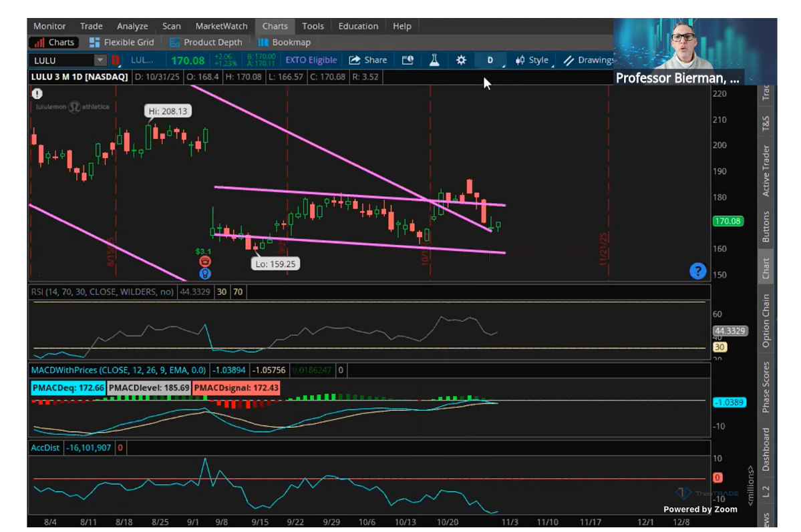Click the chart settings gear icon
Image resolution: width=801 pixels, height=532 pixels.
pos(461,60)
